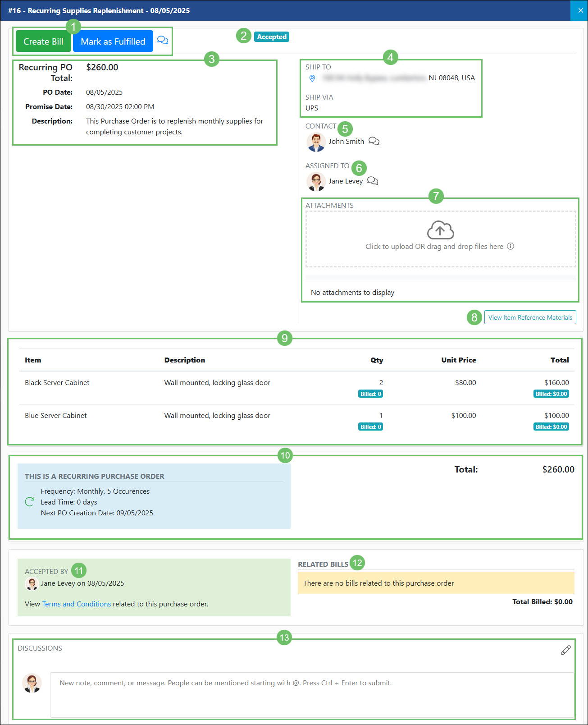The height and width of the screenshot is (725, 588).
Task: Click Billed: 0 badge for Blue Server Cabinet
Action: pos(371,427)
